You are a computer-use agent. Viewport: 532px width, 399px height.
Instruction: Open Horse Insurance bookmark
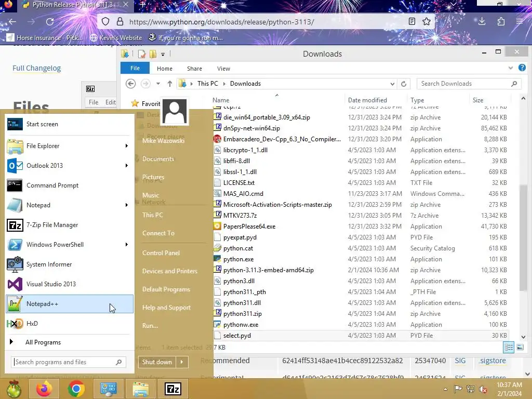click(45, 37)
